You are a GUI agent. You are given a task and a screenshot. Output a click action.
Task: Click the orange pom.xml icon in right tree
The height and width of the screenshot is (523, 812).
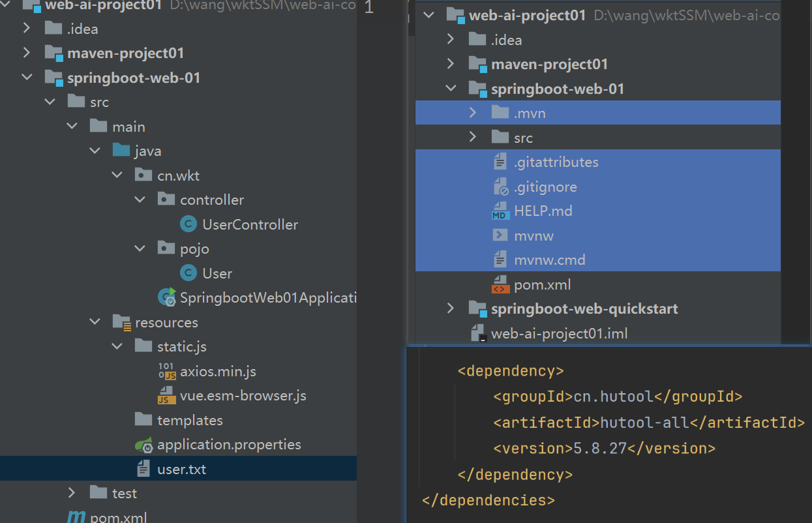click(x=500, y=285)
